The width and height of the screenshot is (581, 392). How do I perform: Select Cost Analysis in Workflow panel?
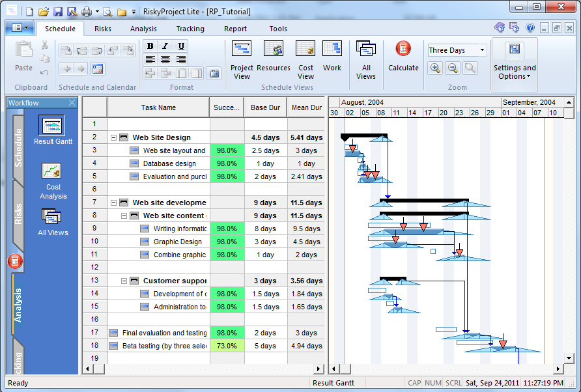click(x=53, y=182)
